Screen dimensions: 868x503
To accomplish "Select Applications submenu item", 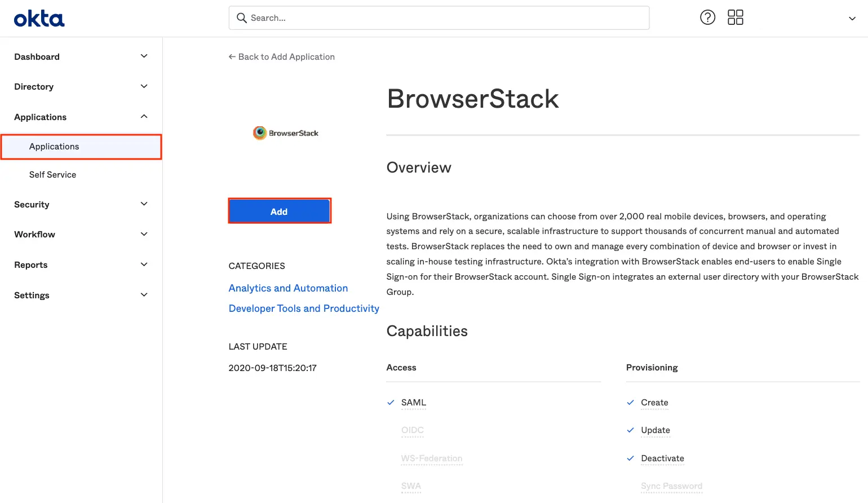I will click(x=54, y=147).
